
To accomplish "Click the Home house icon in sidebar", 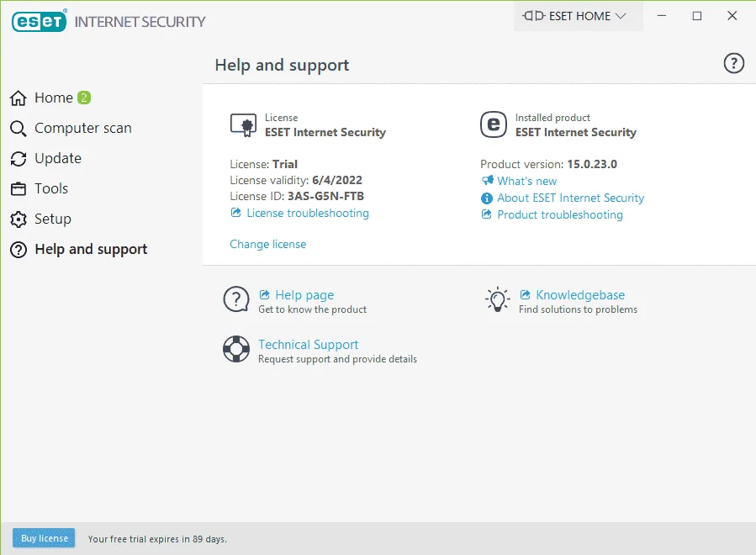I will (19, 98).
